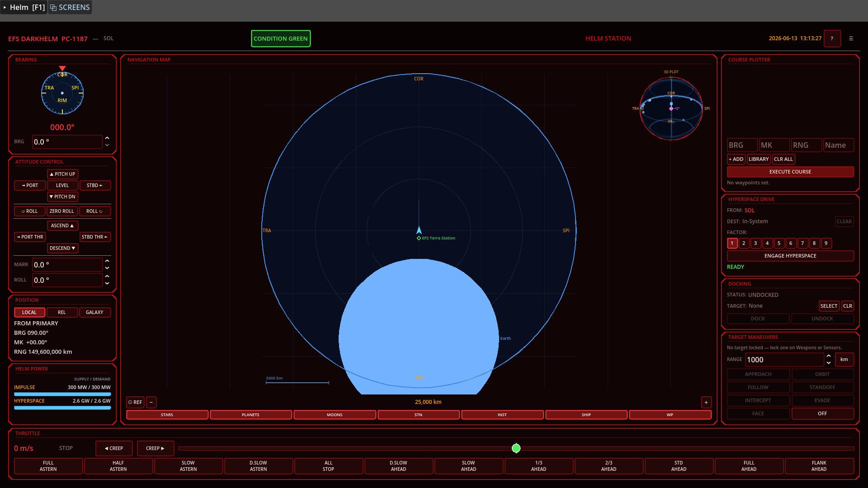The height and width of the screenshot is (488, 868).
Task: Click + ADD waypoint button
Action: tap(736, 159)
